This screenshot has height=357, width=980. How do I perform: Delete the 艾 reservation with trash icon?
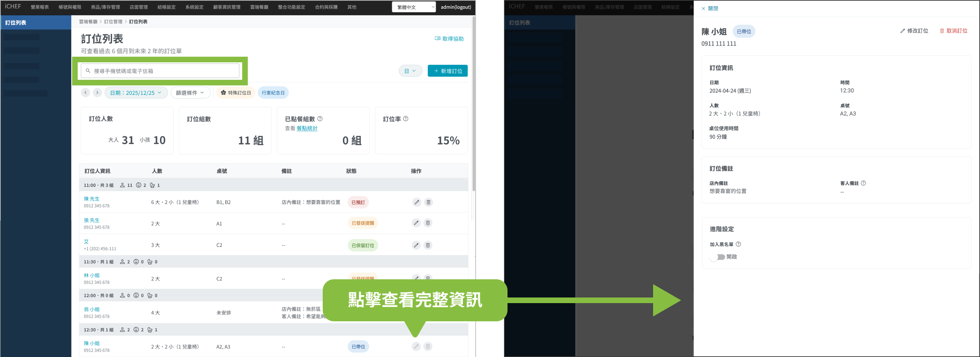(428, 245)
